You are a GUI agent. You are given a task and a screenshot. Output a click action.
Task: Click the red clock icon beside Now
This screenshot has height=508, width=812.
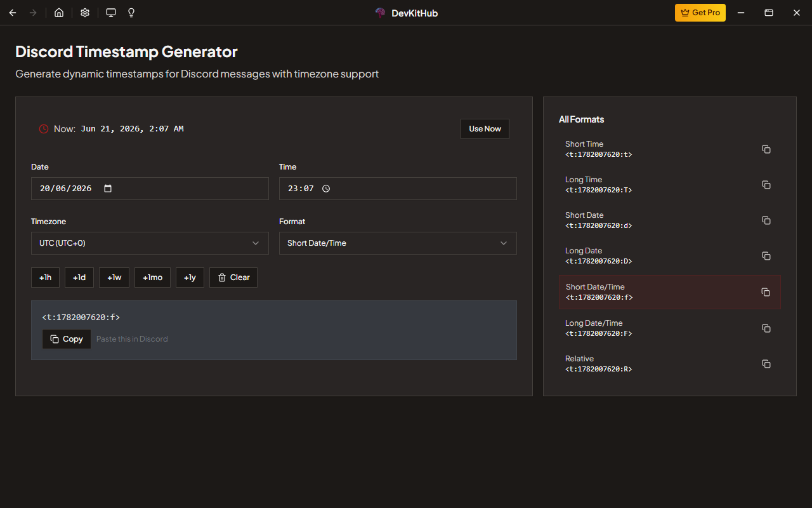click(x=44, y=129)
